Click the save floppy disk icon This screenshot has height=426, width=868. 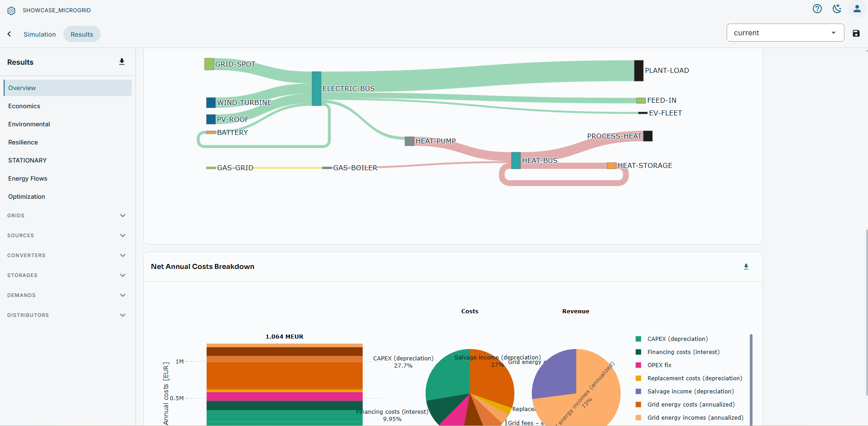tap(856, 33)
